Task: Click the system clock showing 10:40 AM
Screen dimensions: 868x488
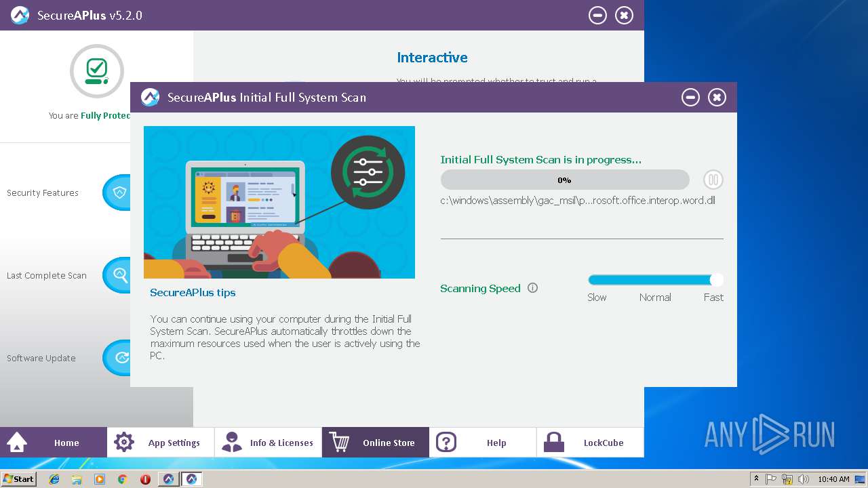Action: point(833,479)
